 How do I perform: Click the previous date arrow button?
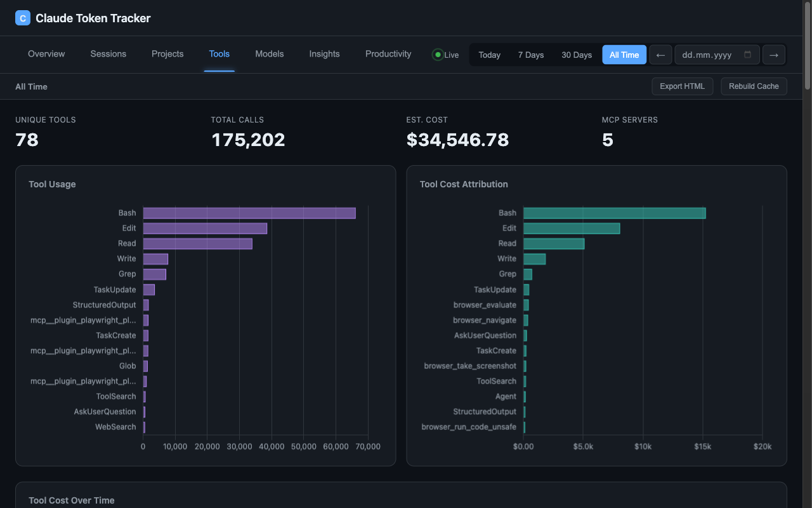(x=660, y=55)
